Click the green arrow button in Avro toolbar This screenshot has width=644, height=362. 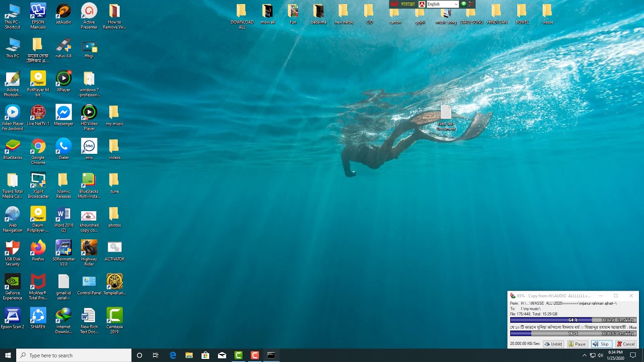(x=463, y=4)
